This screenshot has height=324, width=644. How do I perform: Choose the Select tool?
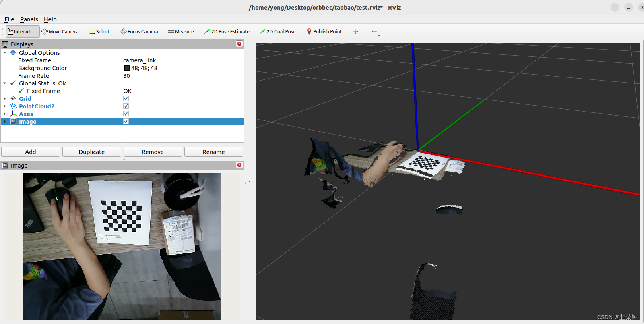(x=99, y=31)
